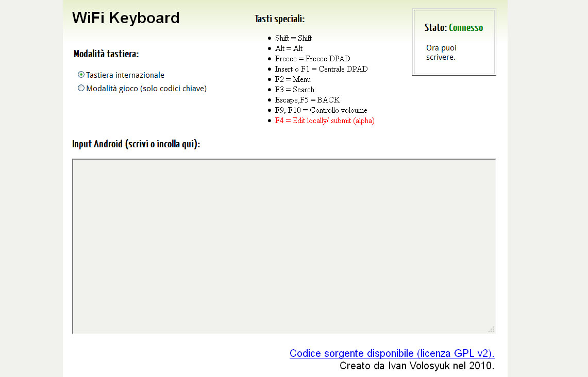Click the Tasti speciali heading
588x377 pixels.
point(279,19)
